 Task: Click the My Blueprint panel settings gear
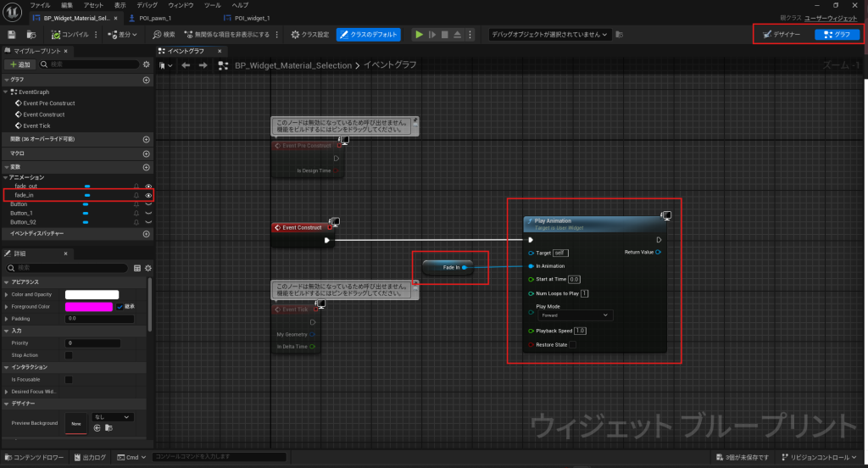(x=147, y=64)
